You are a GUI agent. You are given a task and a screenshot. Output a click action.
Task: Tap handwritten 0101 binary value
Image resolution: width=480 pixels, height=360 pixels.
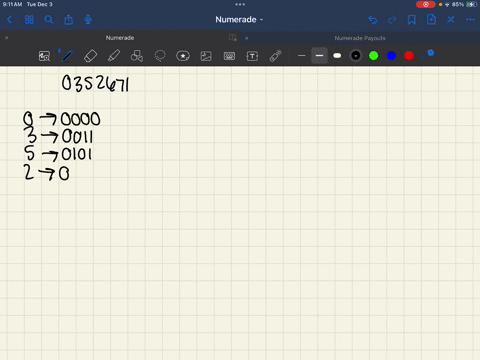(x=77, y=154)
